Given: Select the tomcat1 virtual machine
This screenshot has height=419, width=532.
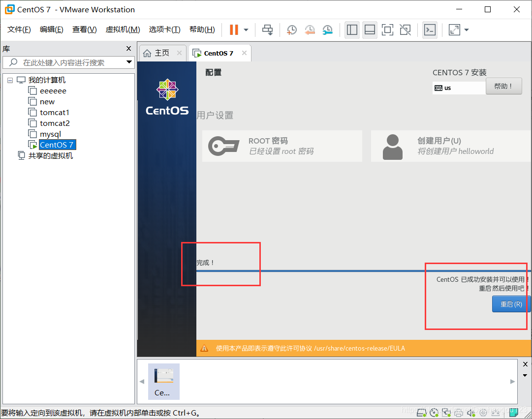Looking at the screenshot, I should 55,113.
